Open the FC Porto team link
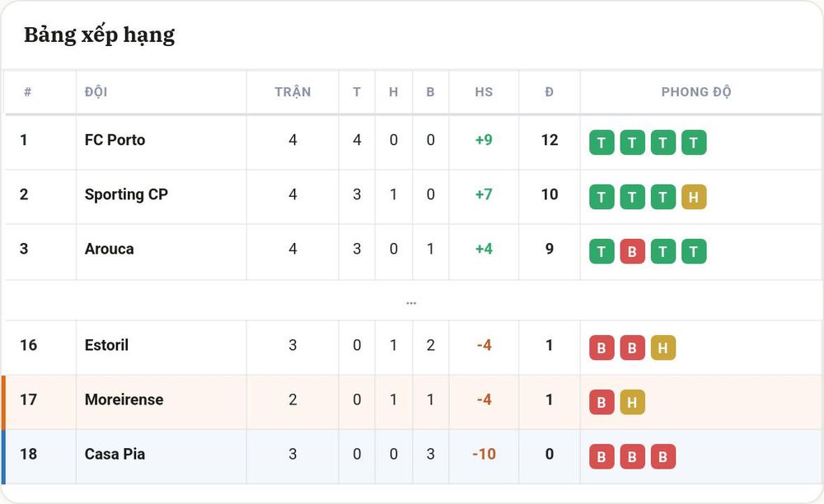 click(115, 140)
